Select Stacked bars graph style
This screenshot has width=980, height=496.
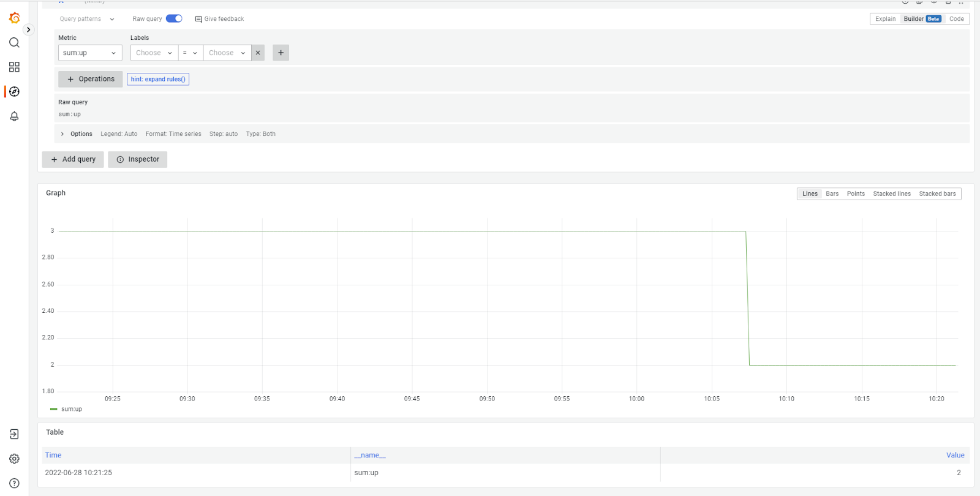pyautogui.click(x=937, y=194)
